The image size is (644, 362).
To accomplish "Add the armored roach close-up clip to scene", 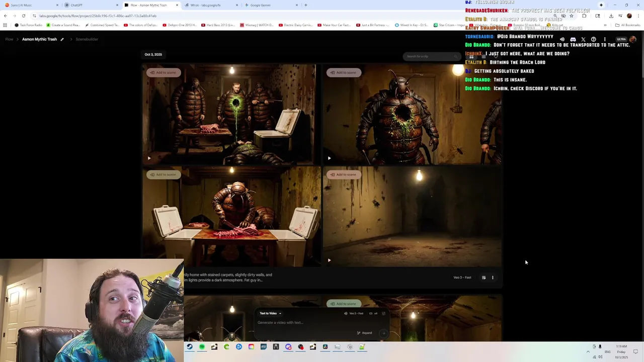I will point(344,72).
